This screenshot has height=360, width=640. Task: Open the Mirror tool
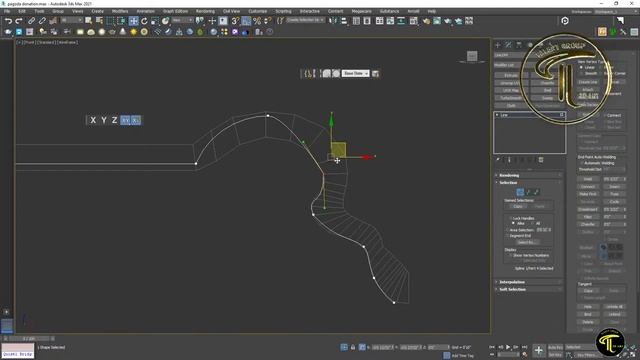[333, 21]
